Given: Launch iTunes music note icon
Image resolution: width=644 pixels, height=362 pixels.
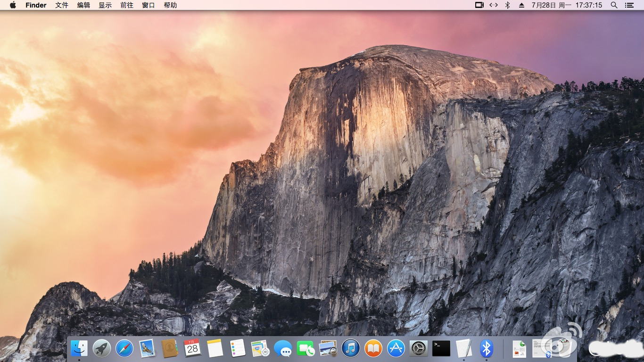Looking at the screenshot, I should click(351, 349).
